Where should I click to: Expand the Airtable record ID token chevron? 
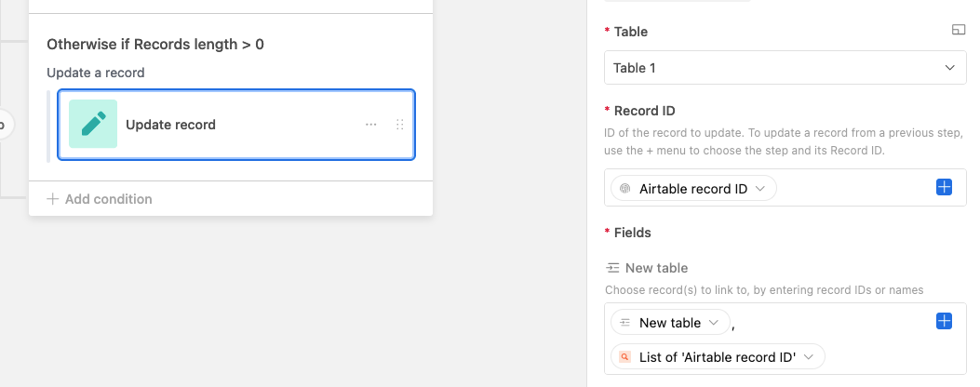[x=760, y=188]
